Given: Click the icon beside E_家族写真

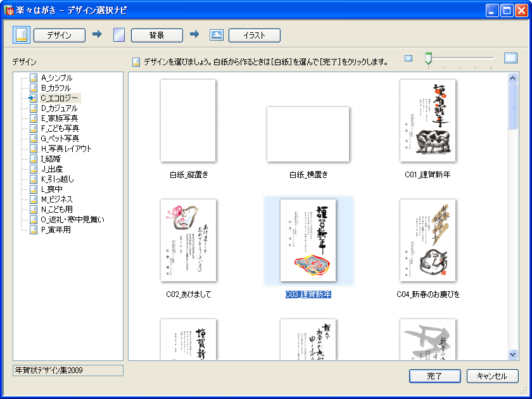Looking at the screenshot, I should coord(34,118).
